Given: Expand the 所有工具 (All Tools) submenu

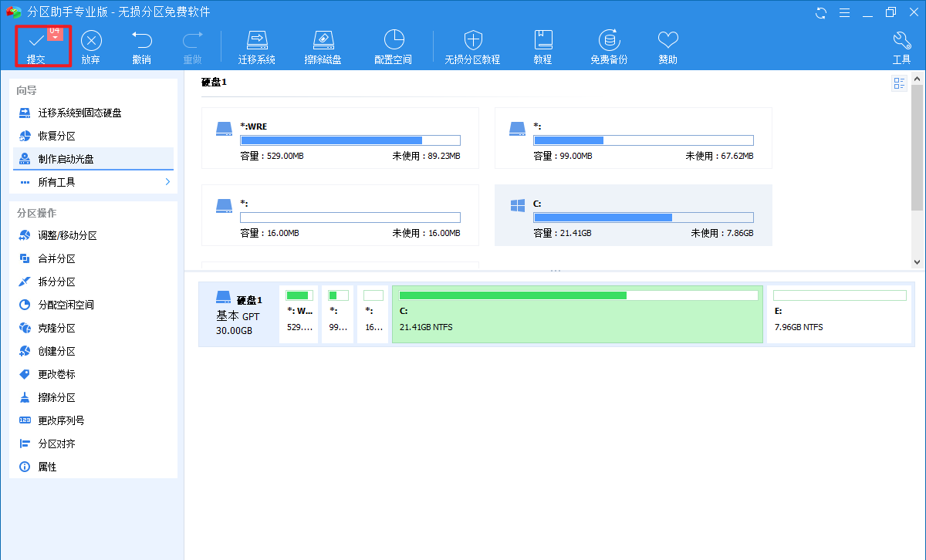Looking at the screenshot, I should 167,182.
